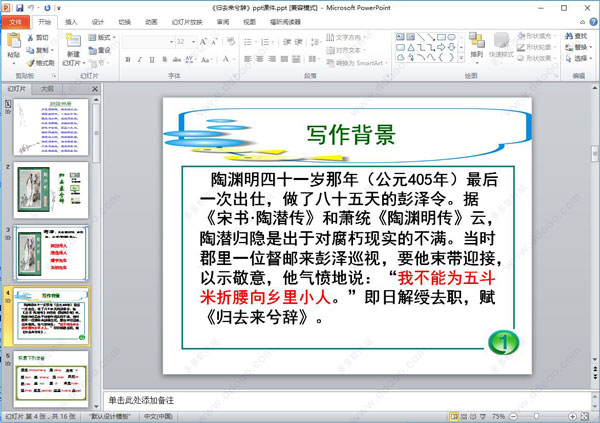Image resolution: width=600 pixels, height=423 pixels.
Task: Open the File (文件) tab
Action: (15, 20)
